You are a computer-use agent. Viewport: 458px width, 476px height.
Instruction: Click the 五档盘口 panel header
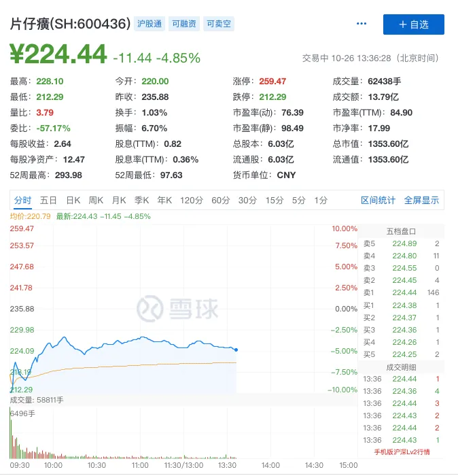coord(401,232)
